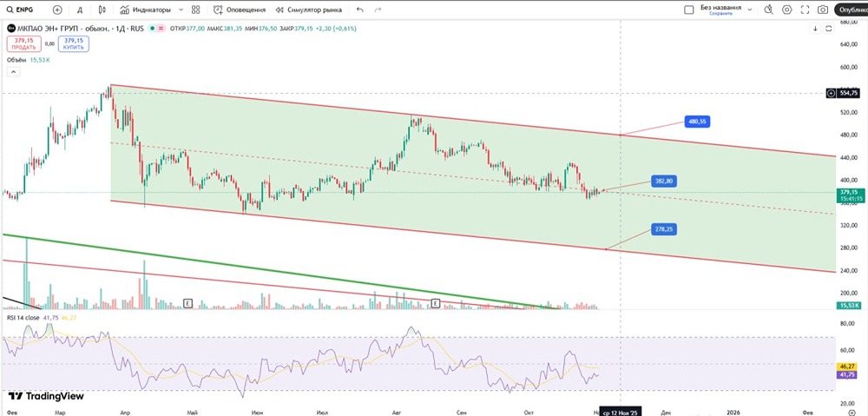Screen dimensions: 868x416
Task: Take a chart snapshot with camera icon
Action: coord(823,10)
